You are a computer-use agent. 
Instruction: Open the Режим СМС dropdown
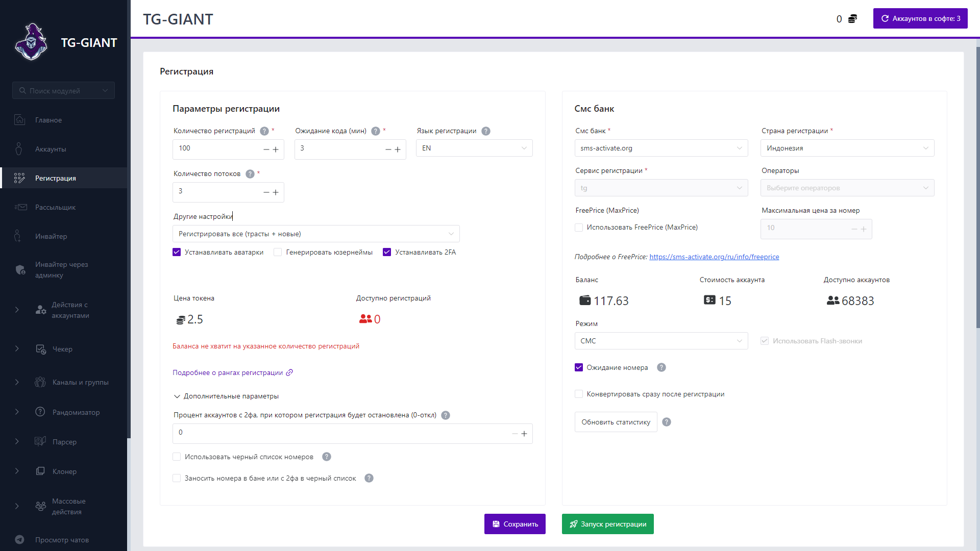[661, 341]
